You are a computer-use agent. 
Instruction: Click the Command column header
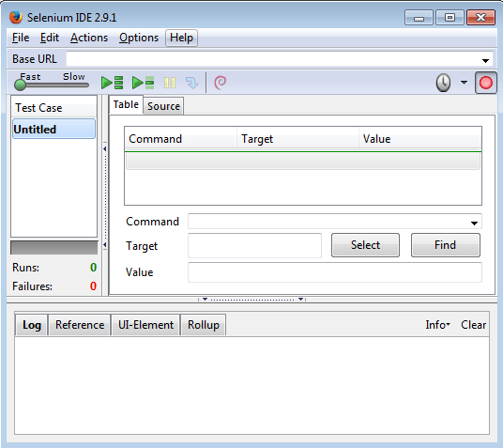[181, 139]
